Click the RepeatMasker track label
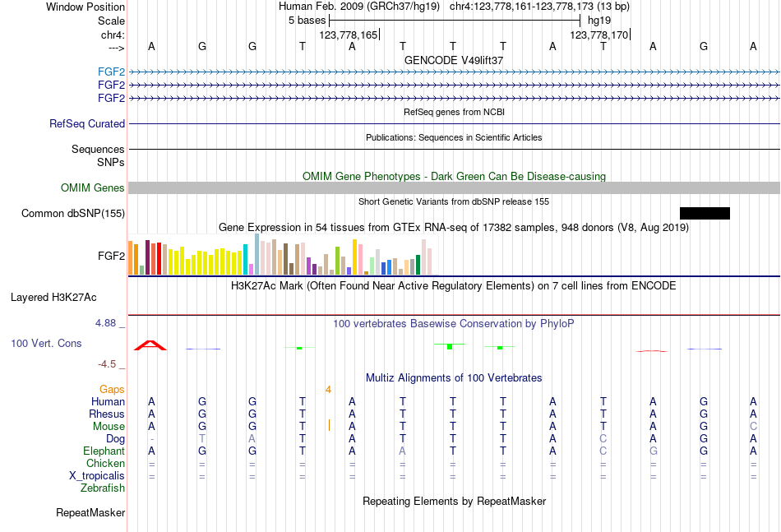The image size is (781, 532). click(x=90, y=512)
